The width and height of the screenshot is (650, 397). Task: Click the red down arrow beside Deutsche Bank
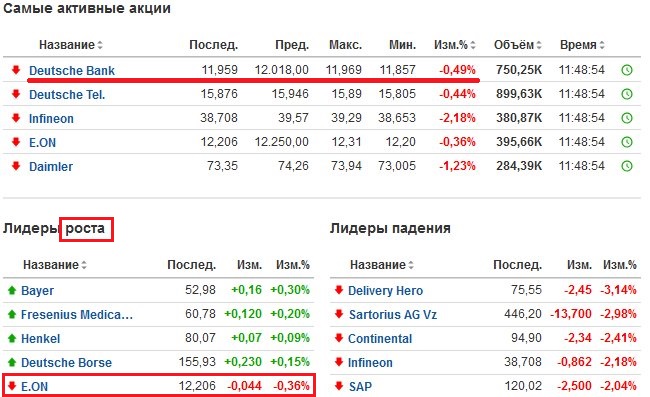tap(16, 70)
